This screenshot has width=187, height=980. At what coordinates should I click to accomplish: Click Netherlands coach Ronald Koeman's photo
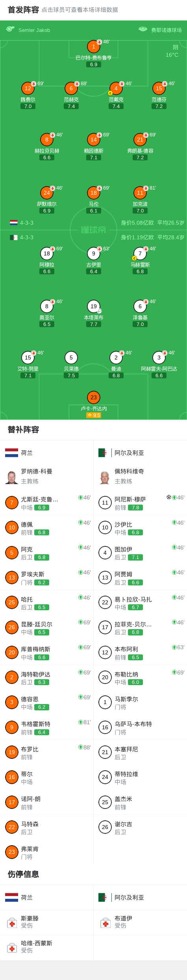tap(12, 477)
